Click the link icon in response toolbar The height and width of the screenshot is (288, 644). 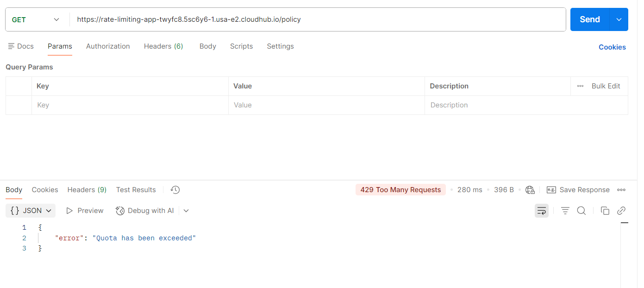(x=621, y=211)
